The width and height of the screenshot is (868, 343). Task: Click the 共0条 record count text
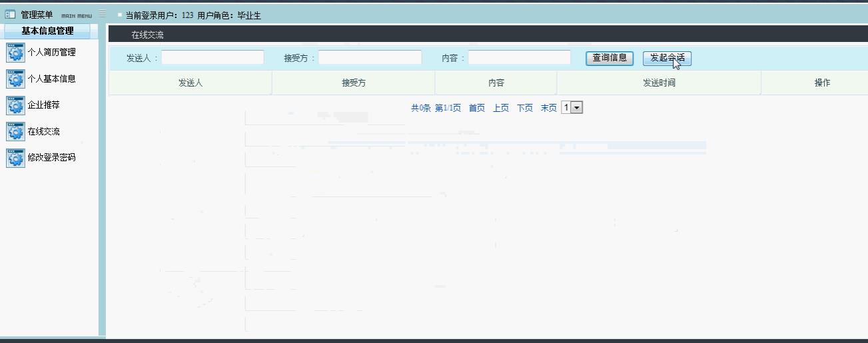coord(421,108)
